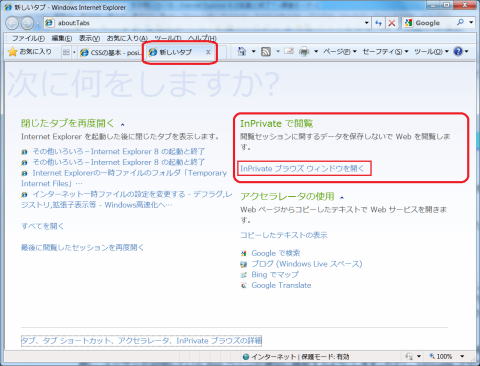Click the blue Help question mark icon
Screen dimensions: 480x366
pos(458,51)
